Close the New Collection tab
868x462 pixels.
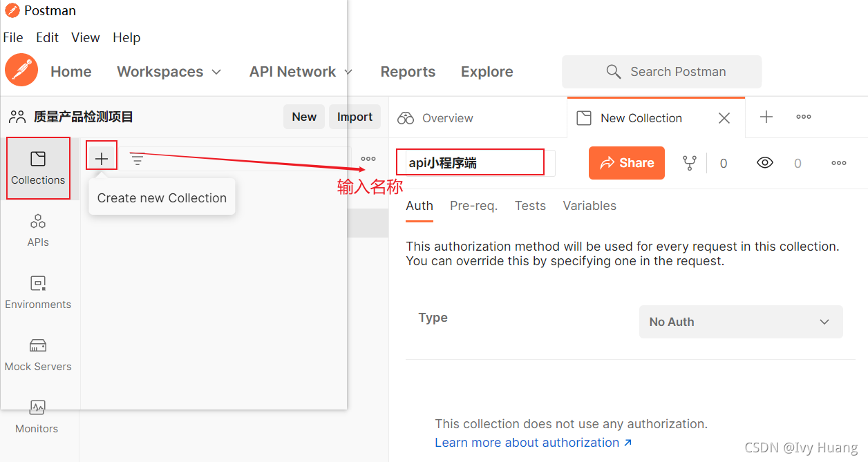(724, 118)
